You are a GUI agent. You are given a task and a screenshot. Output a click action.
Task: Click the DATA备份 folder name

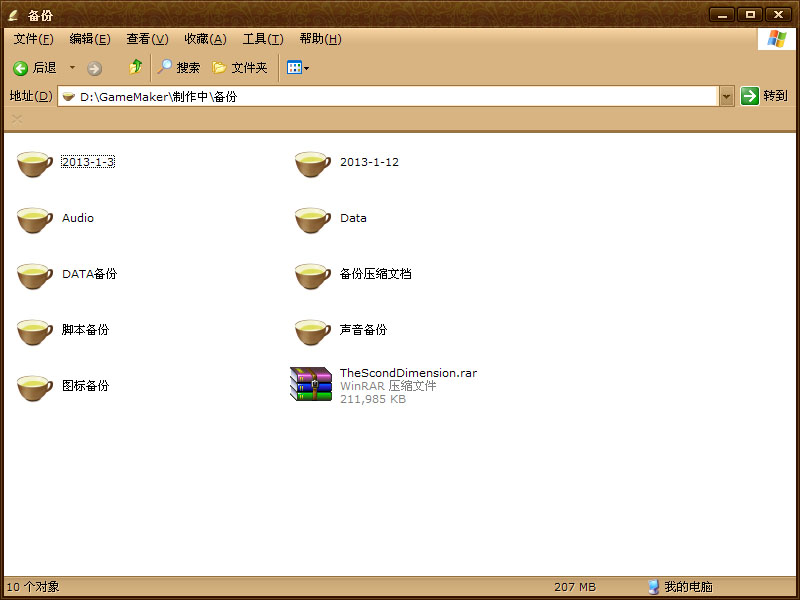pos(89,274)
